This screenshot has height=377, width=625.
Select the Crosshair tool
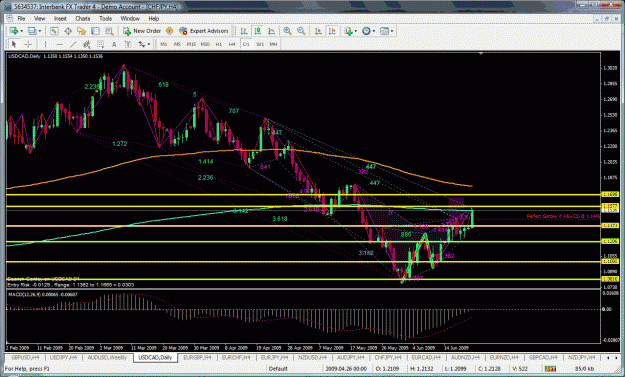(x=28, y=44)
